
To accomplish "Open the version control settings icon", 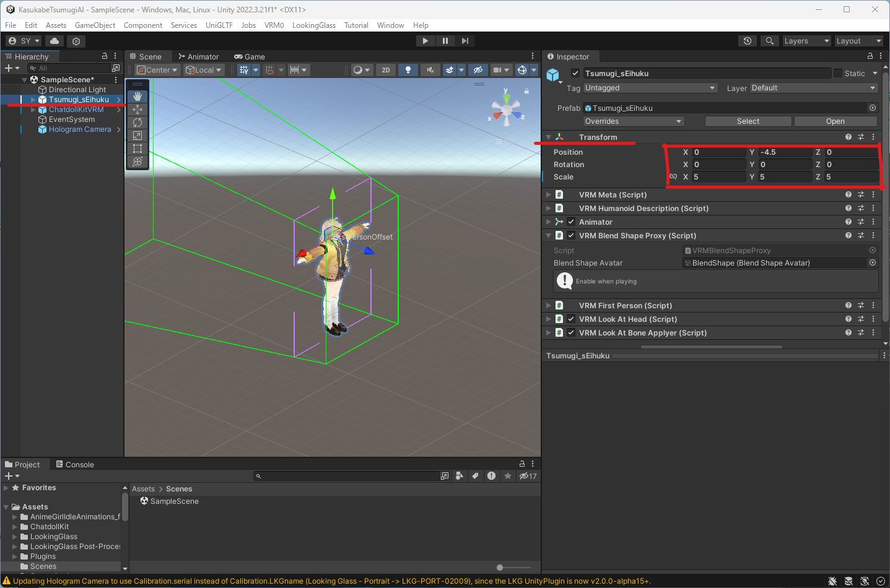I will (x=76, y=41).
